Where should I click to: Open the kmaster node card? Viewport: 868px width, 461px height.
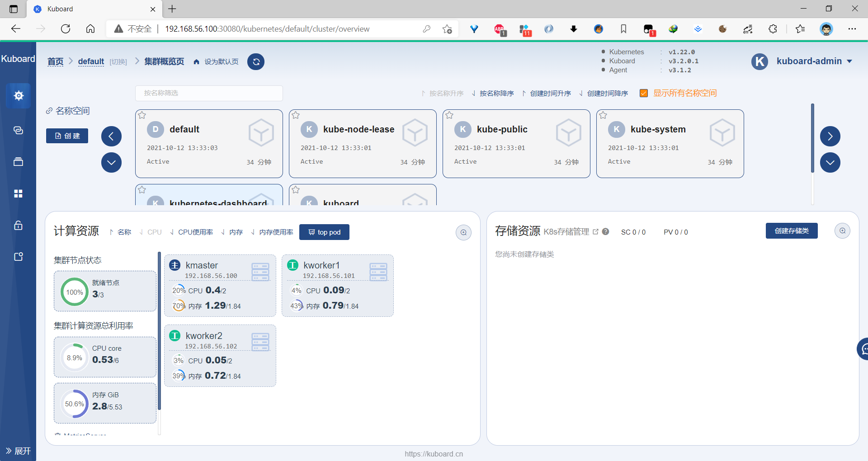pos(220,285)
